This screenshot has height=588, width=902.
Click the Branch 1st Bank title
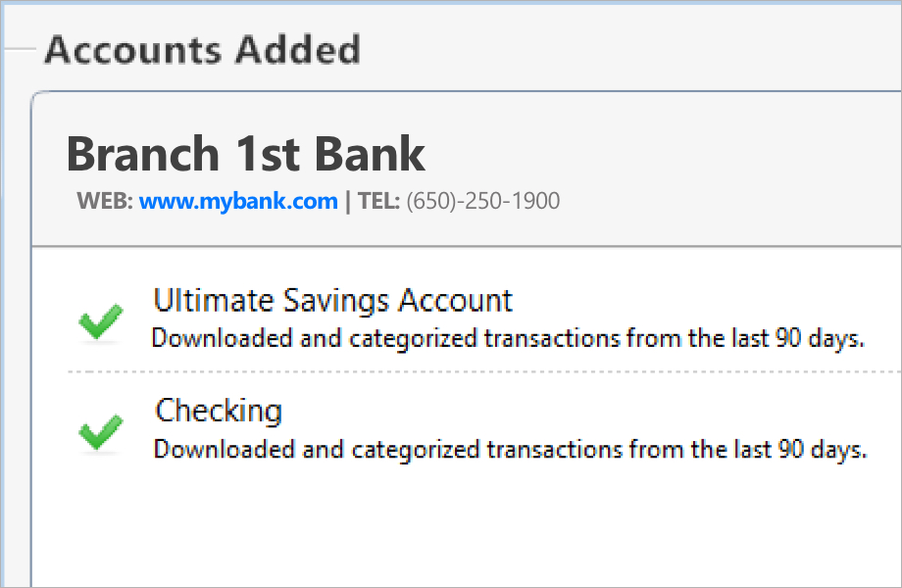pos(246,154)
